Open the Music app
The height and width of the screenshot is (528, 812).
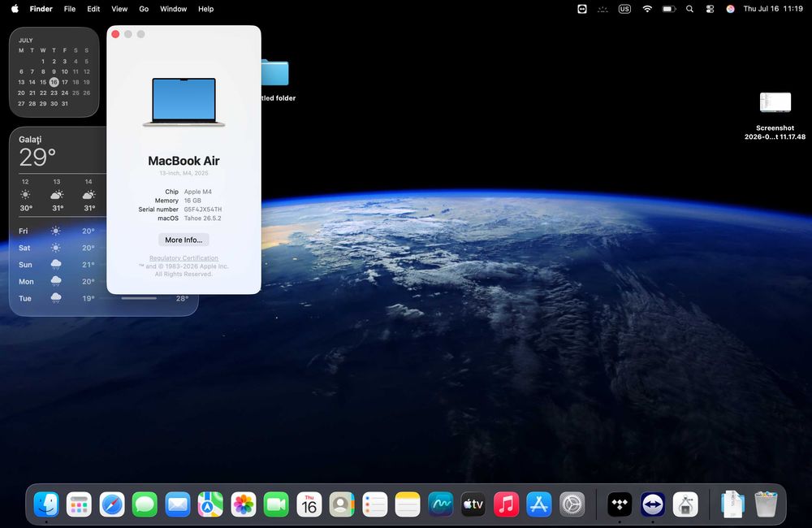507,504
